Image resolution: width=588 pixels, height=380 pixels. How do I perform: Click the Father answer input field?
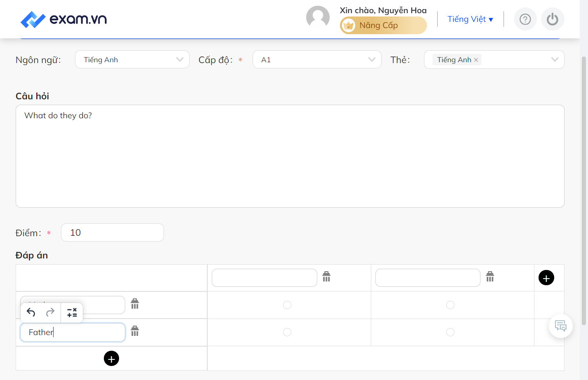tap(73, 332)
